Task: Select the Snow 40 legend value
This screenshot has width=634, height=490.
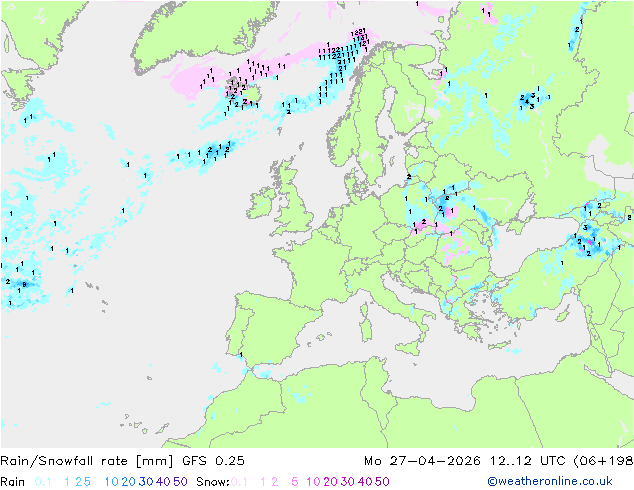Action: pyautogui.click(x=365, y=482)
